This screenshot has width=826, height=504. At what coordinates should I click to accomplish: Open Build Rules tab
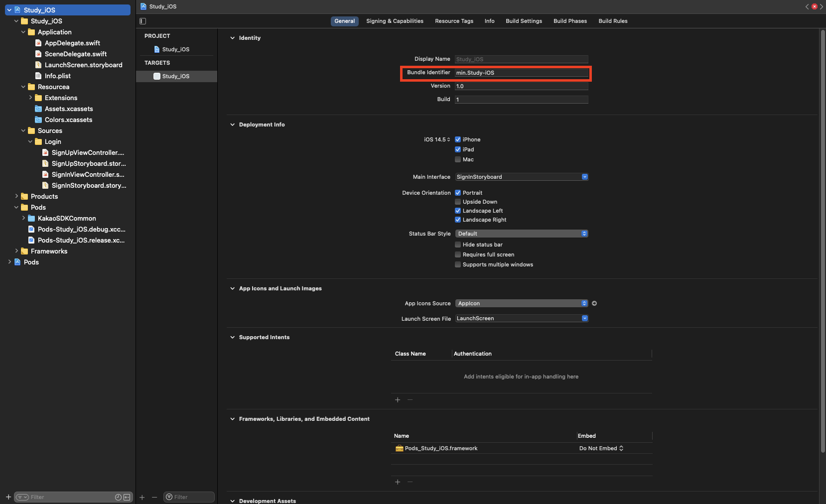pyautogui.click(x=613, y=21)
